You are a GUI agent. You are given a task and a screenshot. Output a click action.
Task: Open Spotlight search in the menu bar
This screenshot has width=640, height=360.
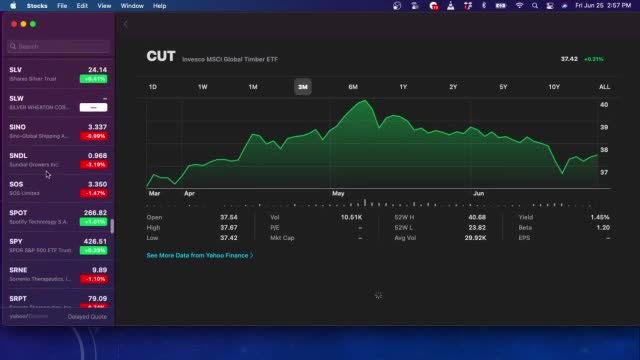535,6
